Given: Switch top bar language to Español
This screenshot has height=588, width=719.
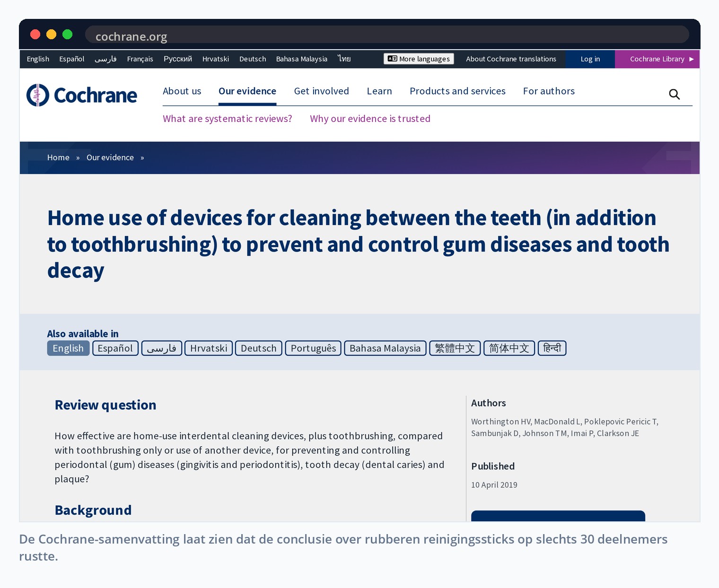Looking at the screenshot, I should (72, 59).
